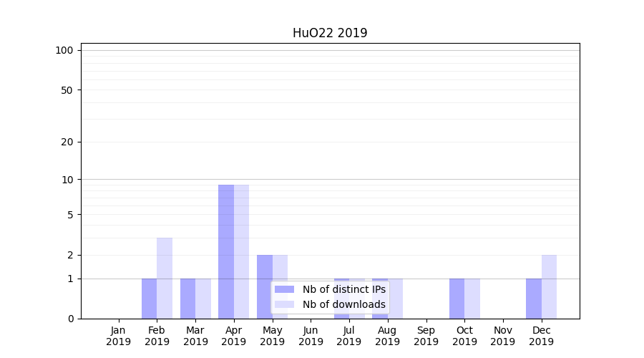
Task: Select the February 2019 distinct IPs bar
Action: point(149,299)
